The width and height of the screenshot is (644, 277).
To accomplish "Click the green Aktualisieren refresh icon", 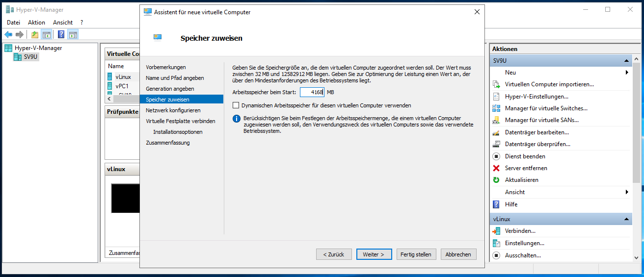I will tap(496, 180).
